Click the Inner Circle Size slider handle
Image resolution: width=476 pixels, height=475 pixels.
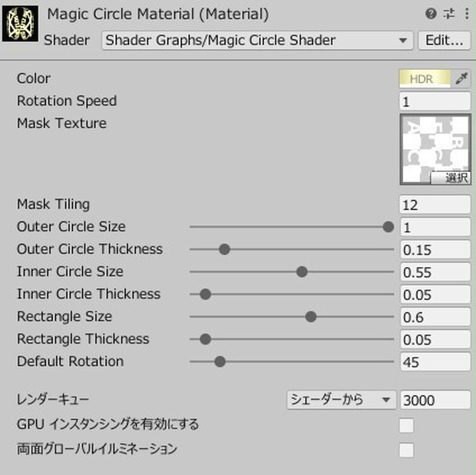click(302, 272)
